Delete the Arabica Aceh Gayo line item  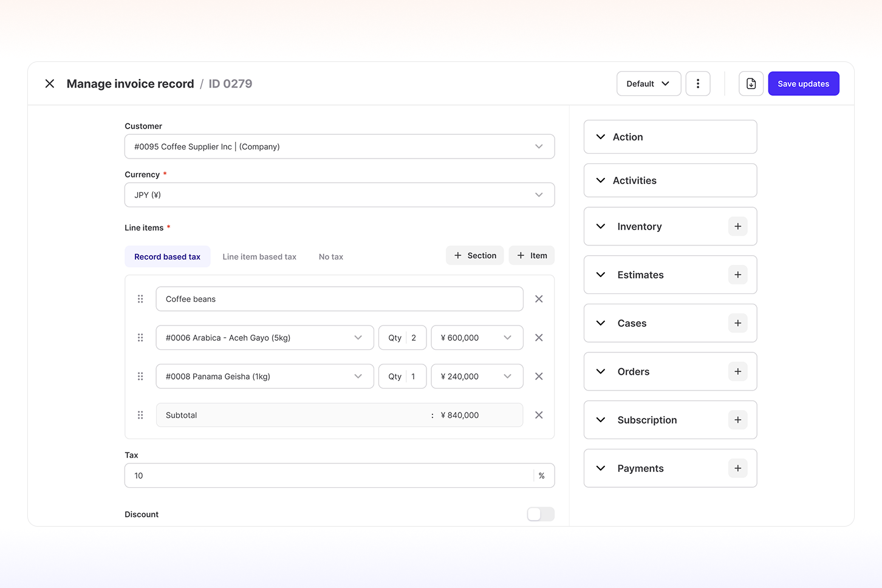click(x=539, y=338)
